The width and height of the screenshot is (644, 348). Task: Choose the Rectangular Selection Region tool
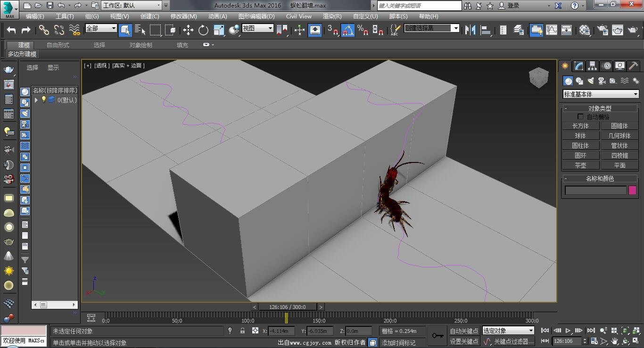coord(155,30)
